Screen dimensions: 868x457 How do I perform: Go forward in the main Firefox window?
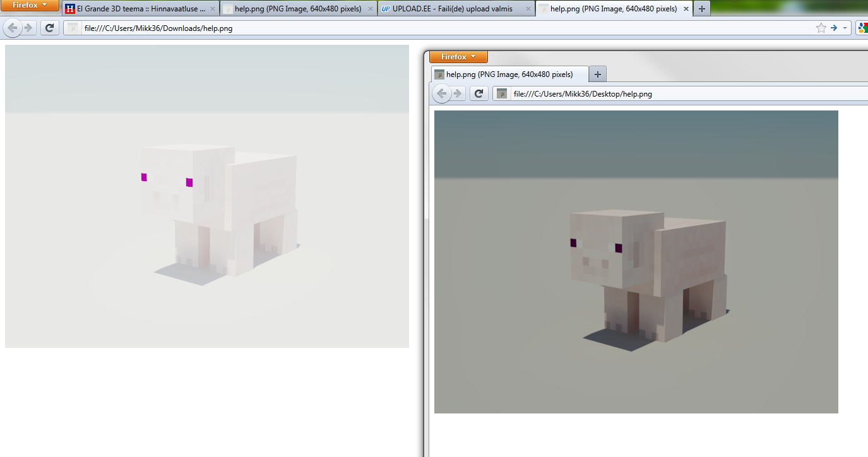click(x=28, y=28)
